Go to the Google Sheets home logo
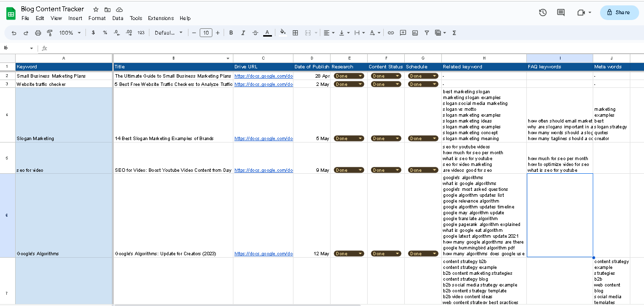This screenshot has width=644, height=306. [x=11, y=13]
